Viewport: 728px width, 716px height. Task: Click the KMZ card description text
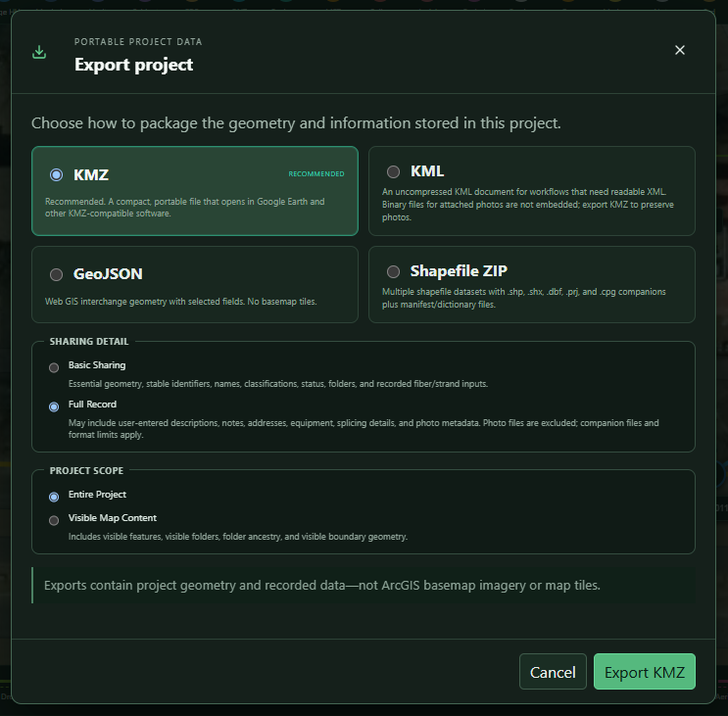pos(185,208)
